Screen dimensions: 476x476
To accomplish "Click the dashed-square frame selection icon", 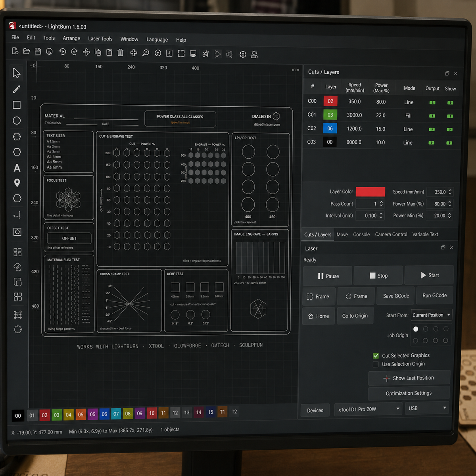I will [x=181, y=54].
